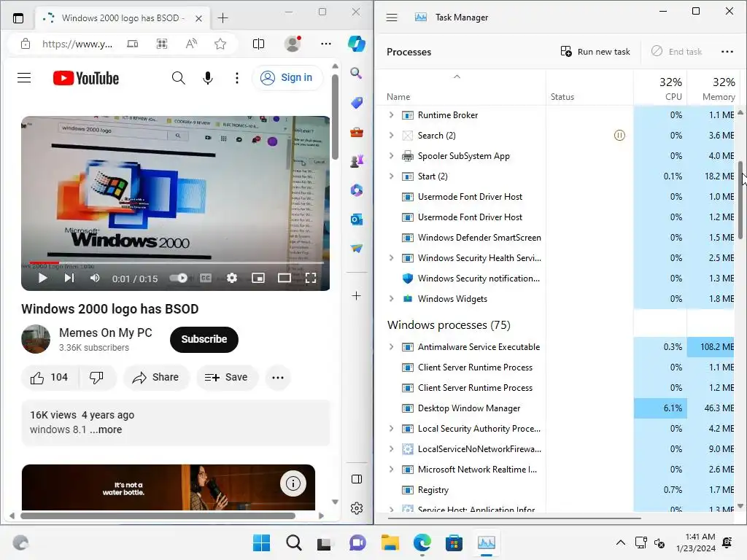Open Microsoft Store from taskbar

[x=454, y=542]
